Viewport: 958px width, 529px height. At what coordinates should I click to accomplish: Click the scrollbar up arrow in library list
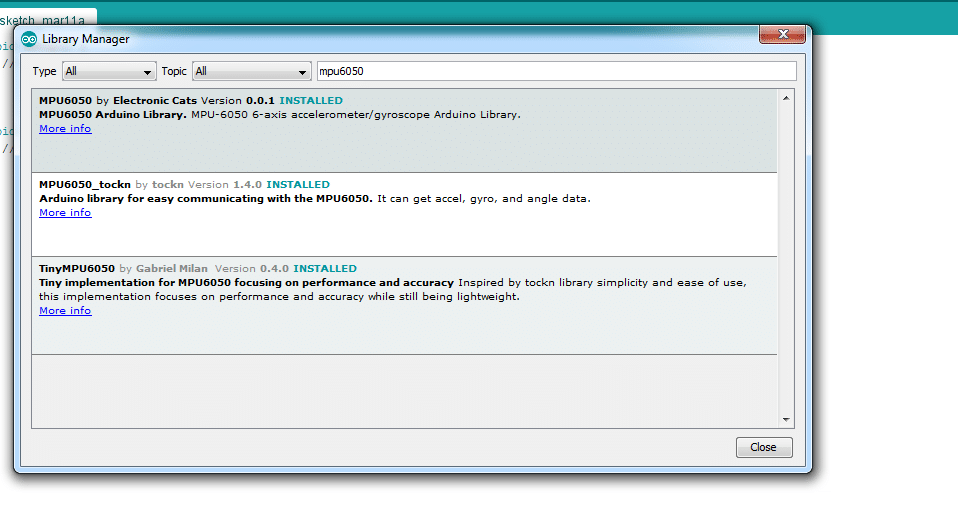[x=785, y=97]
